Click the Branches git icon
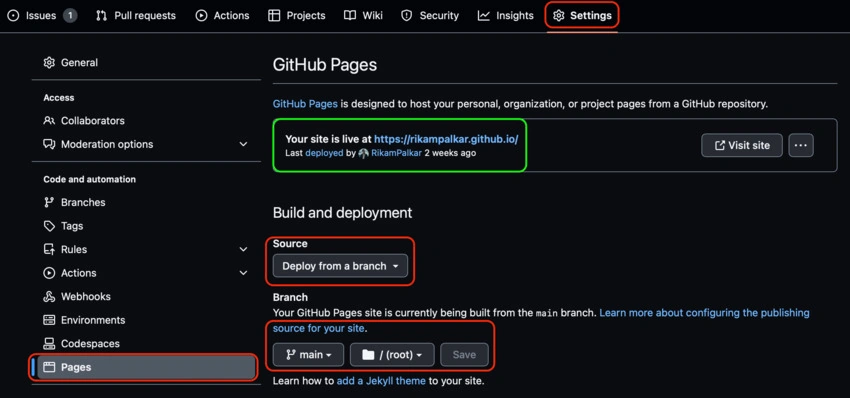850x398 pixels. [x=49, y=202]
